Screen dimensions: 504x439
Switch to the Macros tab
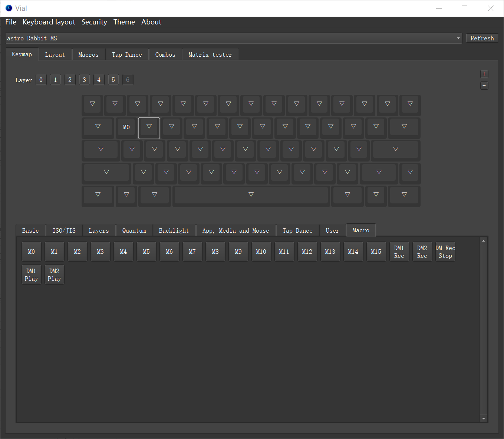[88, 54]
